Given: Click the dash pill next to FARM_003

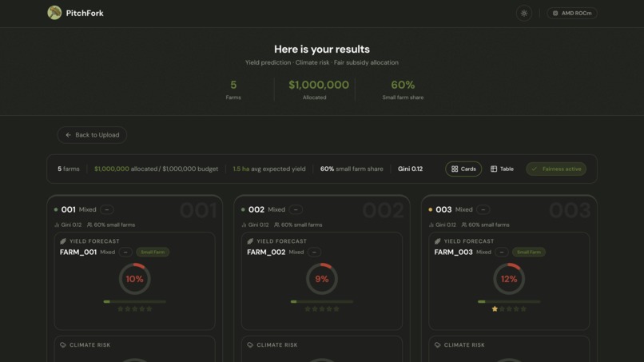Looking at the screenshot, I should [502, 252].
